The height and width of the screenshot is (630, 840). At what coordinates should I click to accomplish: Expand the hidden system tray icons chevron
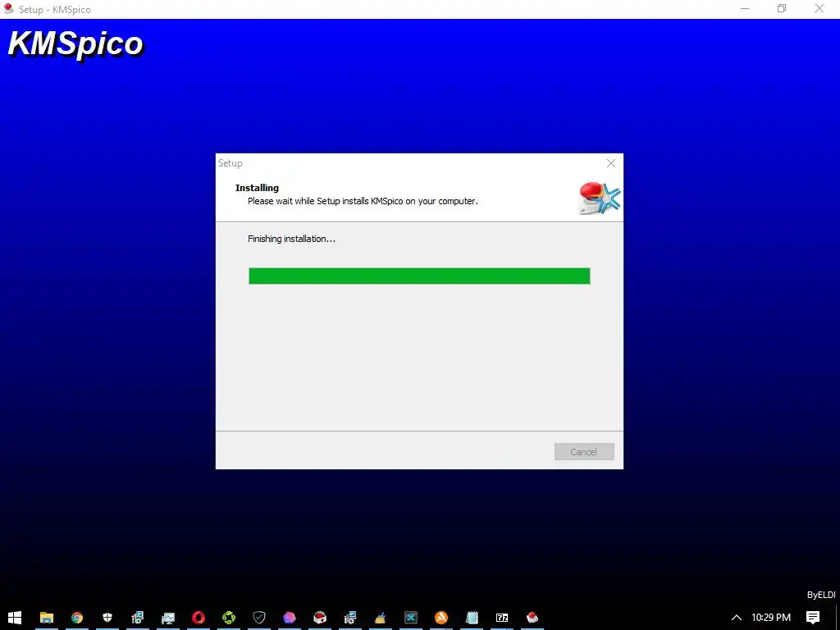point(737,618)
